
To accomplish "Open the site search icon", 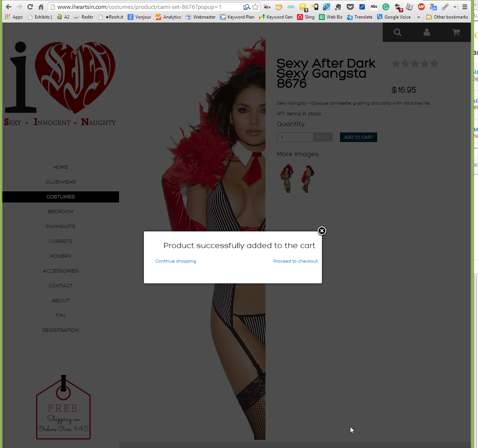I will [x=398, y=32].
